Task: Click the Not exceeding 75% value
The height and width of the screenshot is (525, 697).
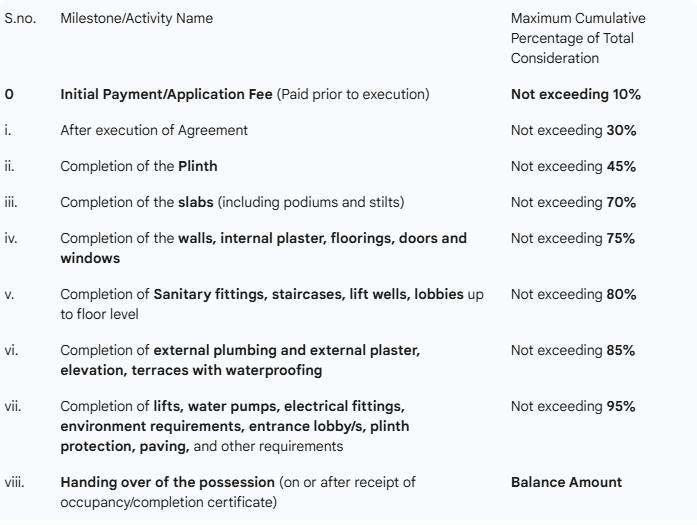Action: (x=573, y=238)
